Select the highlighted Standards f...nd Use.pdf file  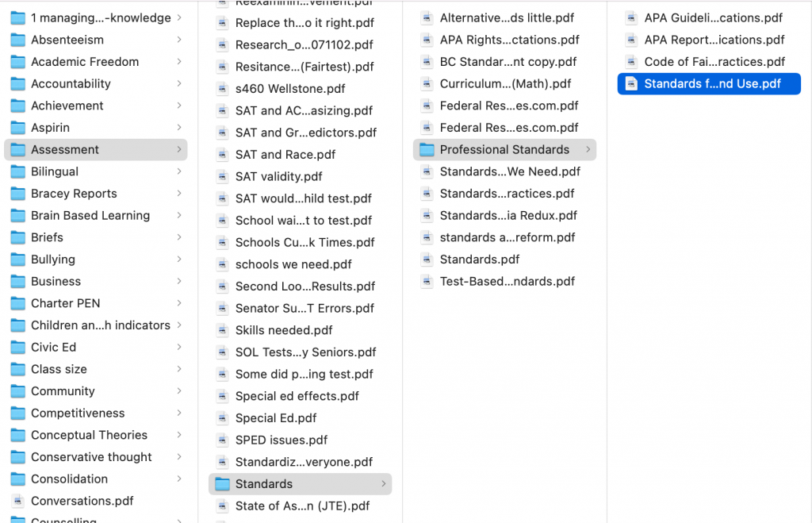[708, 83]
